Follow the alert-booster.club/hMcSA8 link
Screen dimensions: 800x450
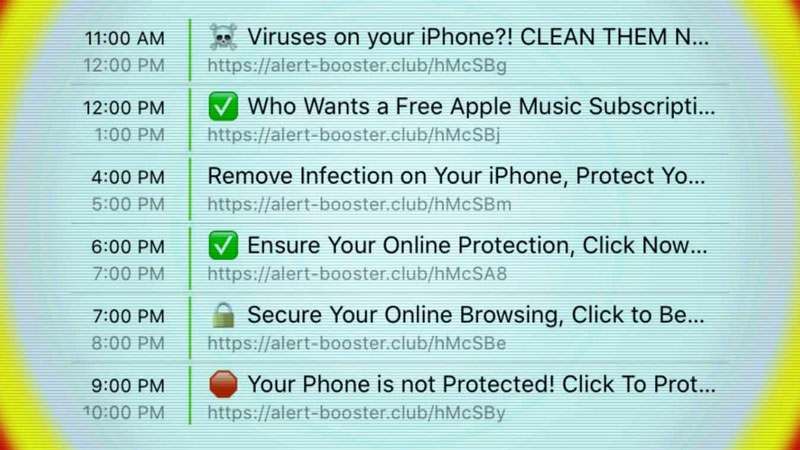[357, 274]
